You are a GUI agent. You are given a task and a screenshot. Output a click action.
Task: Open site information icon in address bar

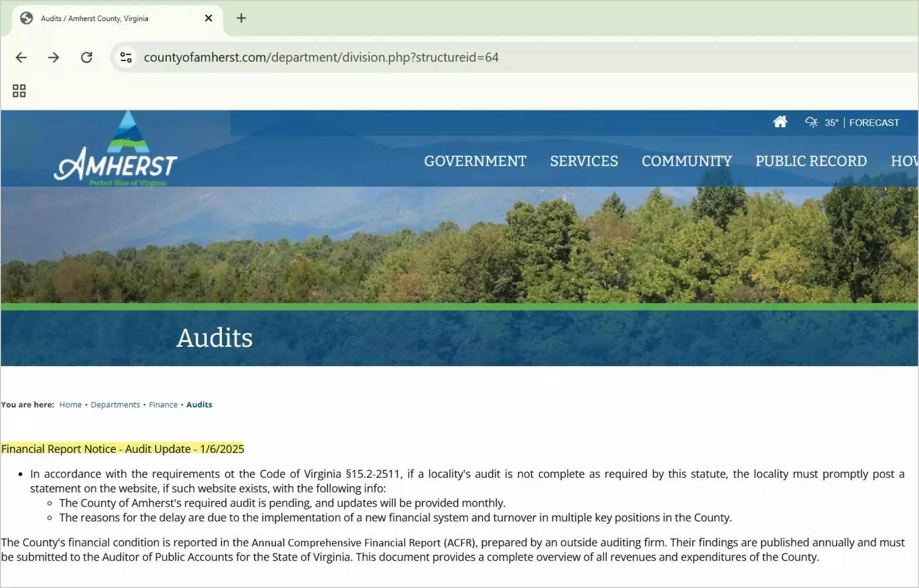[x=126, y=57]
